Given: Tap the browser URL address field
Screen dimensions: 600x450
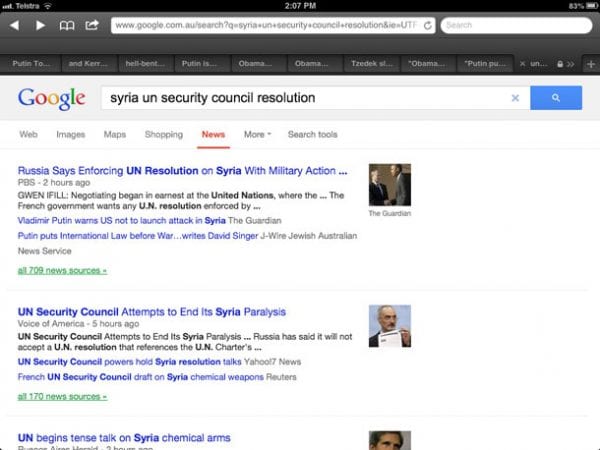Looking at the screenshot, I should (265, 25).
